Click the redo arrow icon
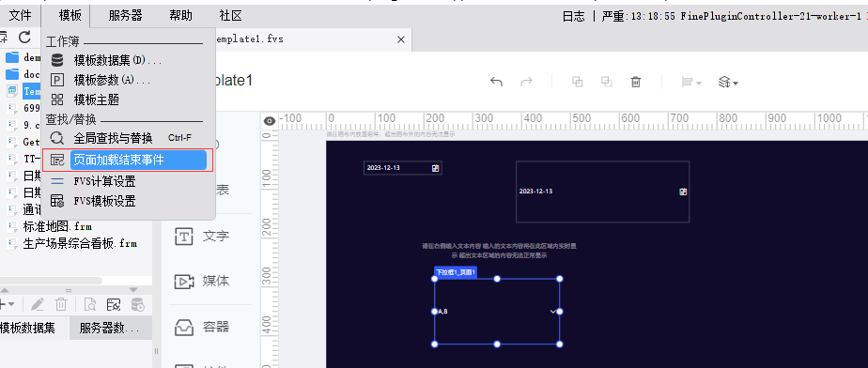The height and width of the screenshot is (368, 868). [x=526, y=82]
